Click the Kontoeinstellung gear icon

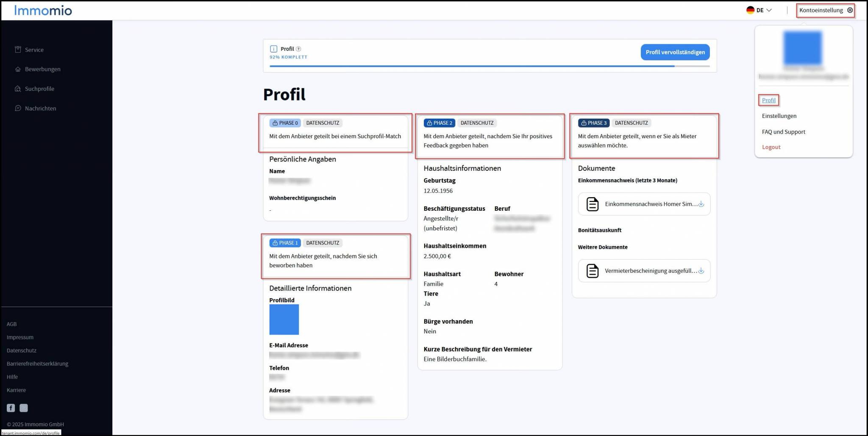pyautogui.click(x=850, y=10)
